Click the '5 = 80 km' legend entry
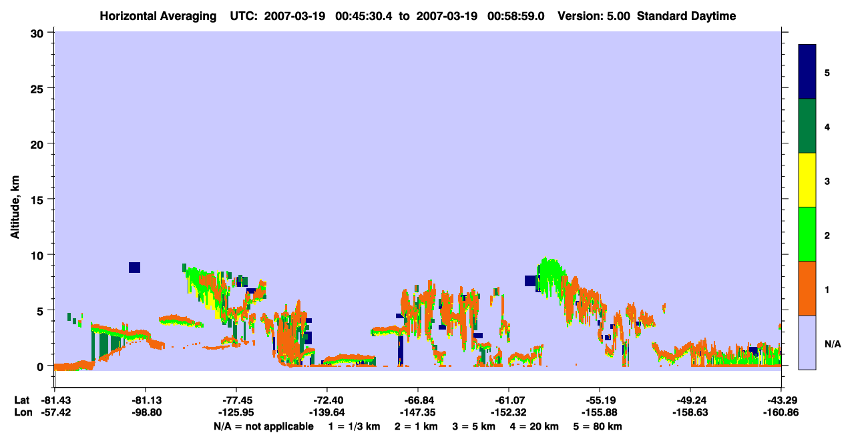 598,426
